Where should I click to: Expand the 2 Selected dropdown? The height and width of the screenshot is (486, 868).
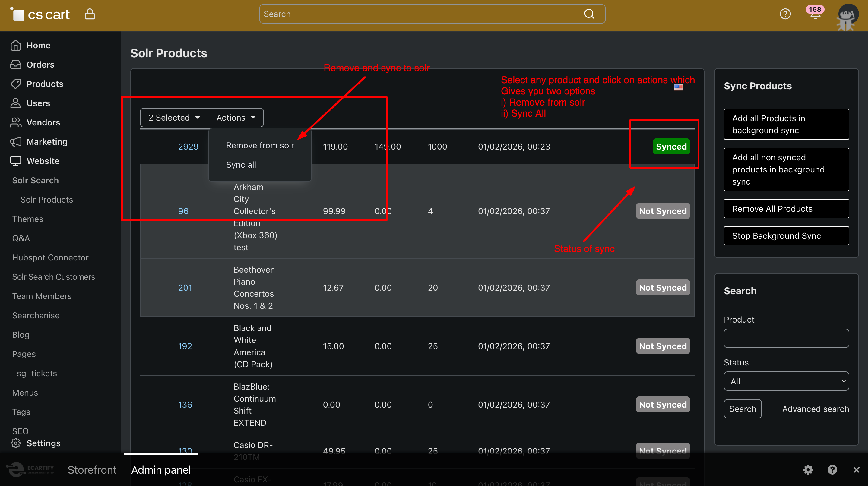(174, 118)
